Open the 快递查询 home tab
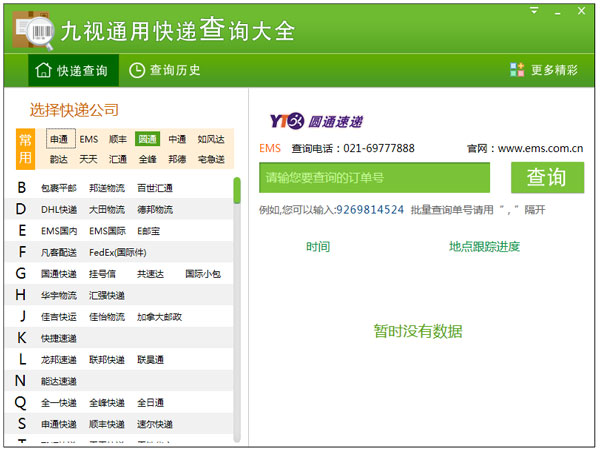 pos(72,70)
